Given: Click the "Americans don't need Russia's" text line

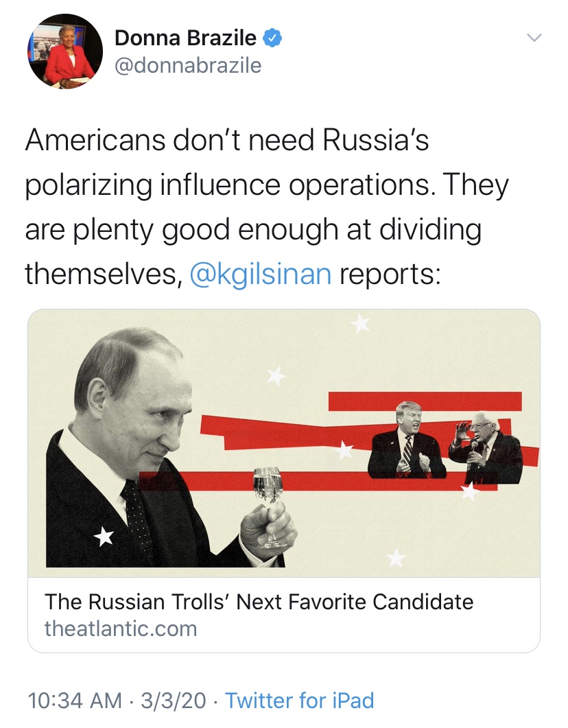Looking at the screenshot, I should [227, 140].
